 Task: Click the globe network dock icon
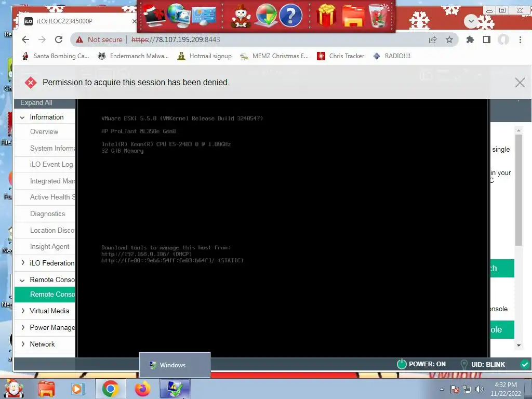pos(179,16)
